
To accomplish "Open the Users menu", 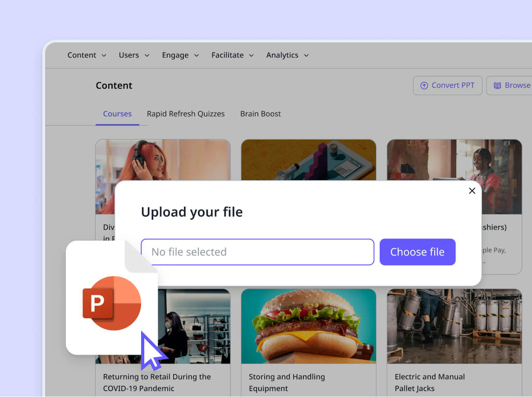I will 134,55.
